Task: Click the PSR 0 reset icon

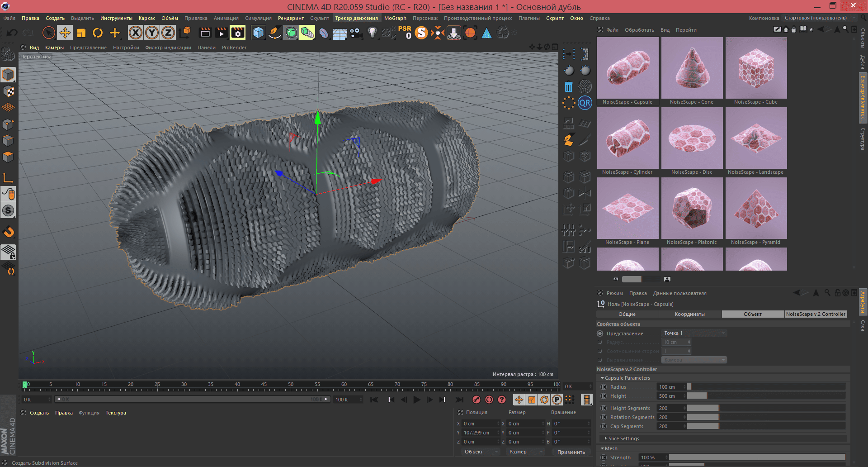Action: tap(405, 33)
